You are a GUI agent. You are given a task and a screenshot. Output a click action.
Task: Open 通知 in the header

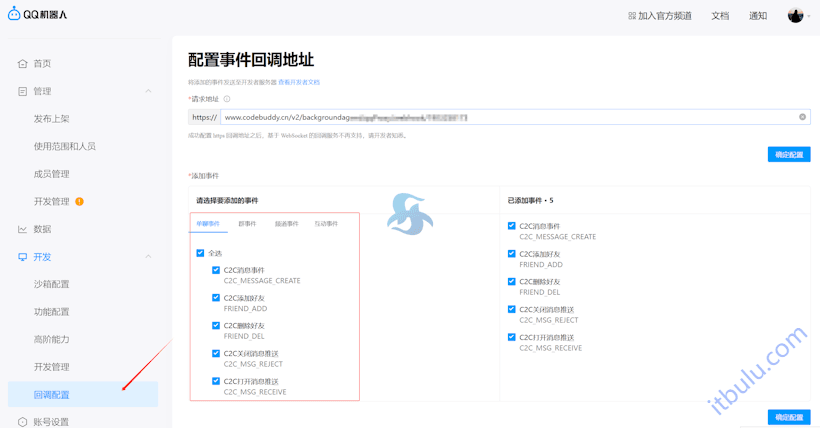pyautogui.click(x=758, y=16)
